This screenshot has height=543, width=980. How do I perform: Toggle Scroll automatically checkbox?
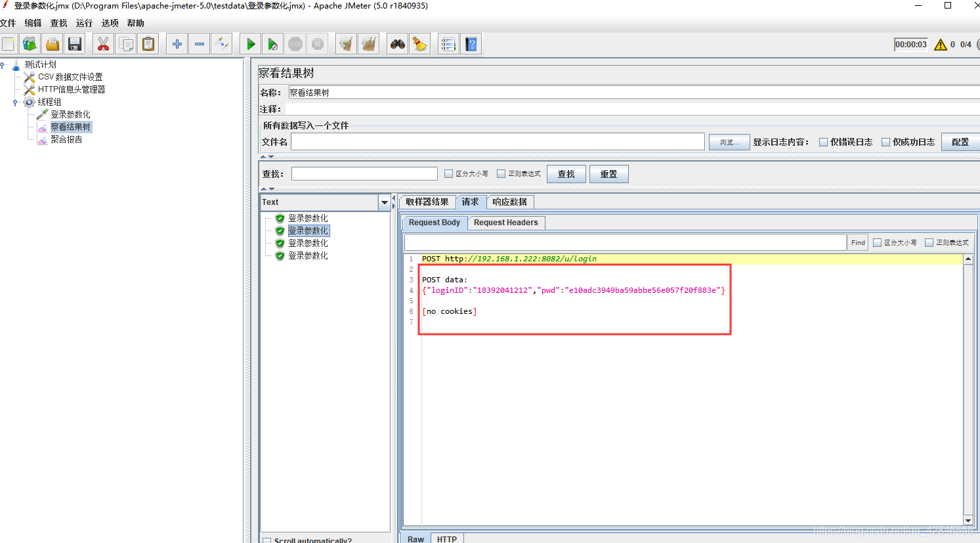(267, 540)
